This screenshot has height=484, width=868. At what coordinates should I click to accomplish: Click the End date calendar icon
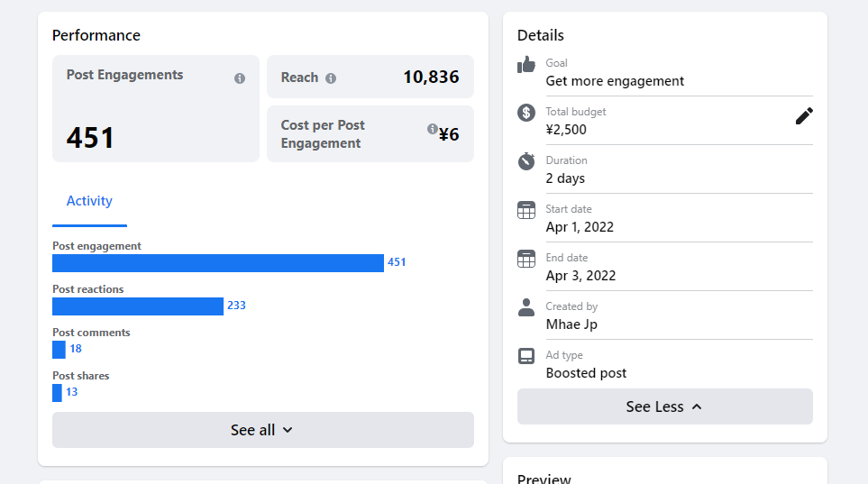(526, 259)
